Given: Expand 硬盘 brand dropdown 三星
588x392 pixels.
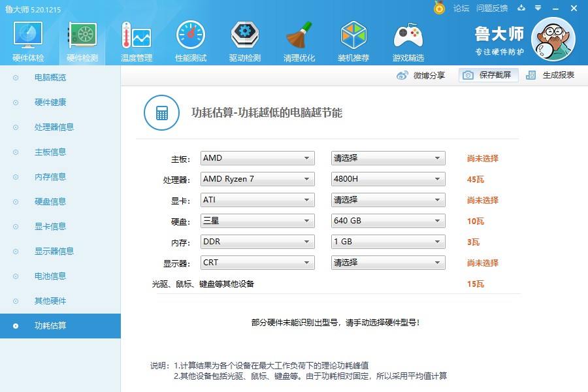Looking at the screenshot, I should point(257,221).
